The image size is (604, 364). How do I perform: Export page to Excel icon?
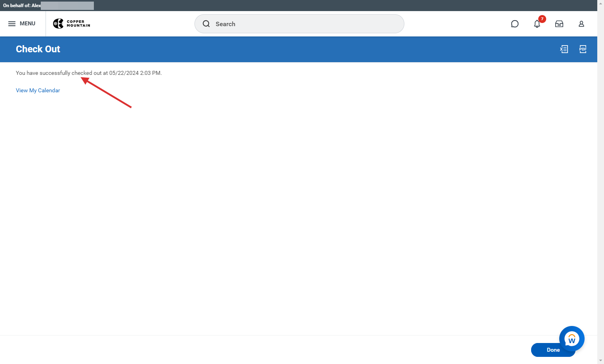(564, 49)
